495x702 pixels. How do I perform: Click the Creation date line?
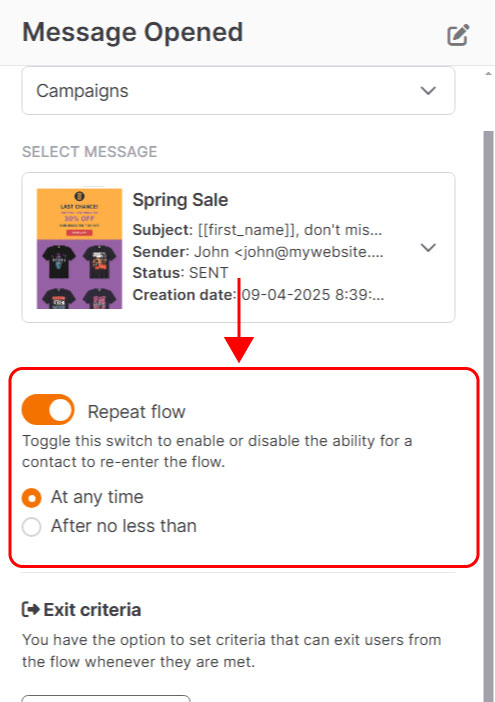(258, 295)
